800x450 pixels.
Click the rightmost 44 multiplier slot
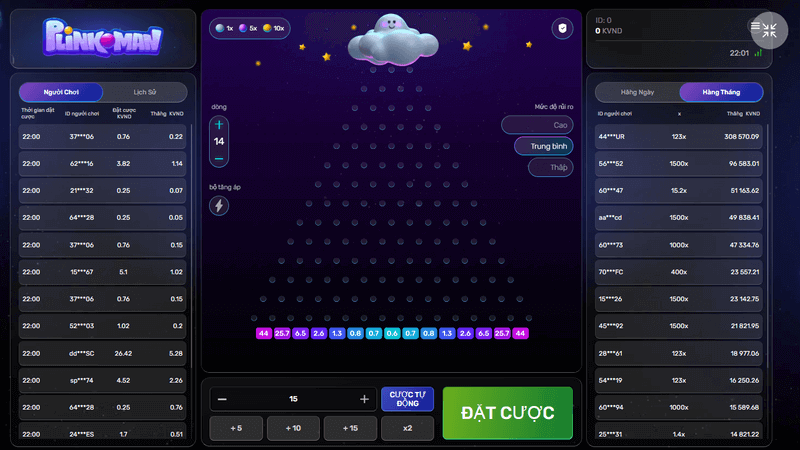tap(520, 333)
